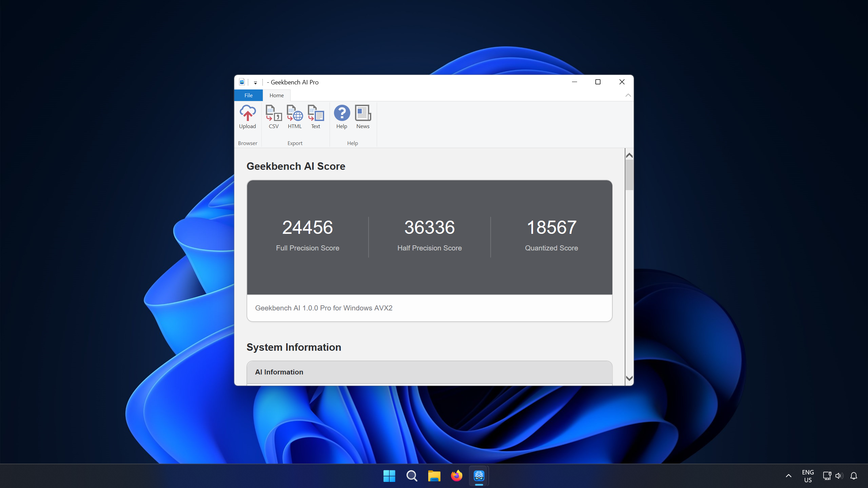Click the Browser section label

point(248,143)
